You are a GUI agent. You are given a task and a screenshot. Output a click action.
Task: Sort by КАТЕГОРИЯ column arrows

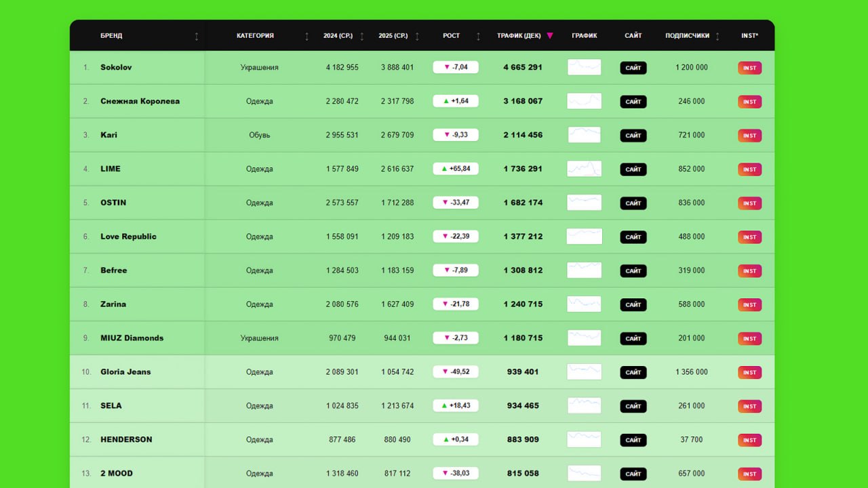point(307,36)
